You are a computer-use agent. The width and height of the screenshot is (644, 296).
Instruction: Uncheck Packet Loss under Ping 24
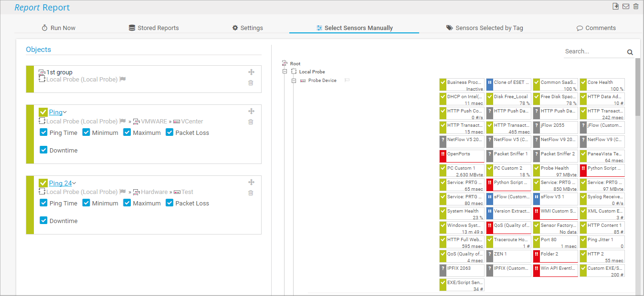(170, 203)
